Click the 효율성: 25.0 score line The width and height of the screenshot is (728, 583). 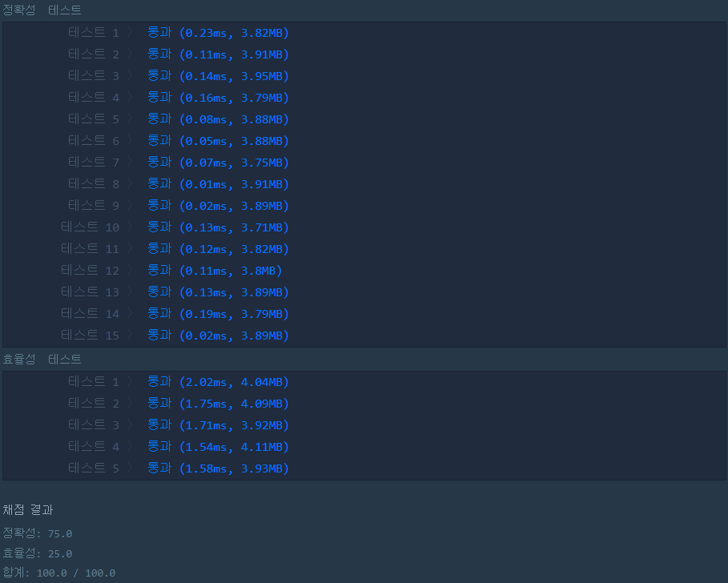click(37, 553)
